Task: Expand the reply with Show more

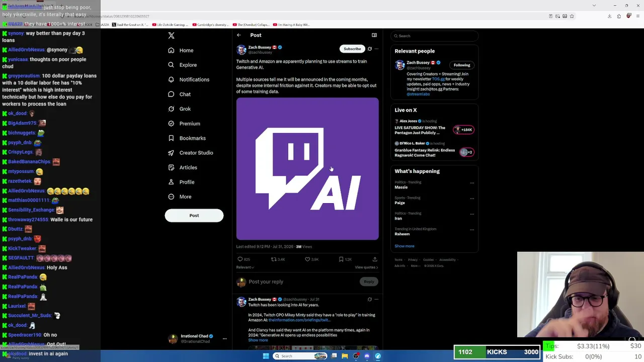Action: pos(258,340)
